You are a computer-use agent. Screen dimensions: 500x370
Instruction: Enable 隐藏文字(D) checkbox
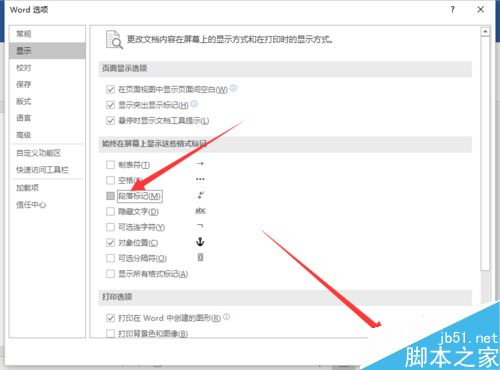coord(110,211)
